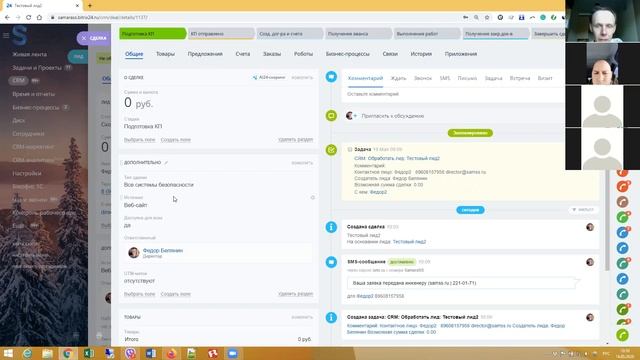The width and height of the screenshot is (640, 360).
Task: Select 'Письмо' timeline action tab
Action: click(467, 78)
